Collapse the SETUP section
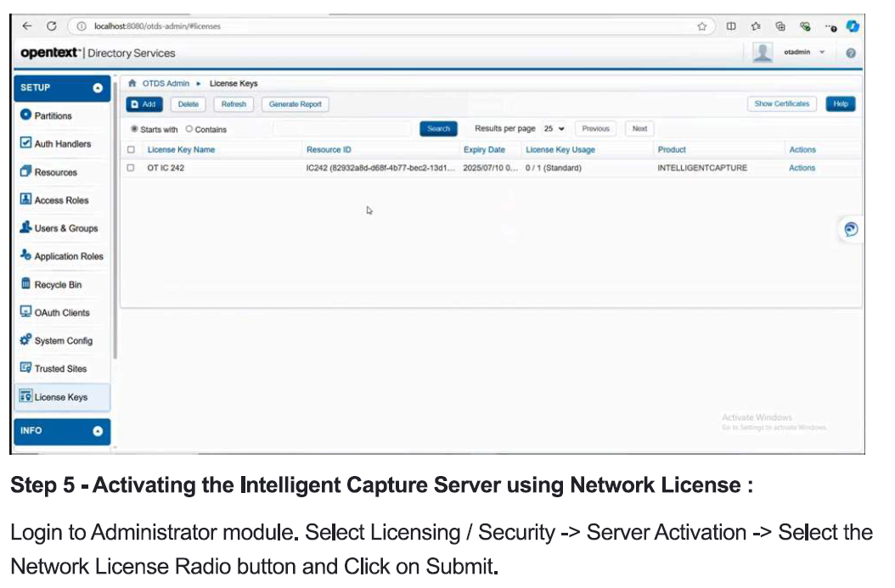This screenshot has height=588, width=895. (x=98, y=87)
